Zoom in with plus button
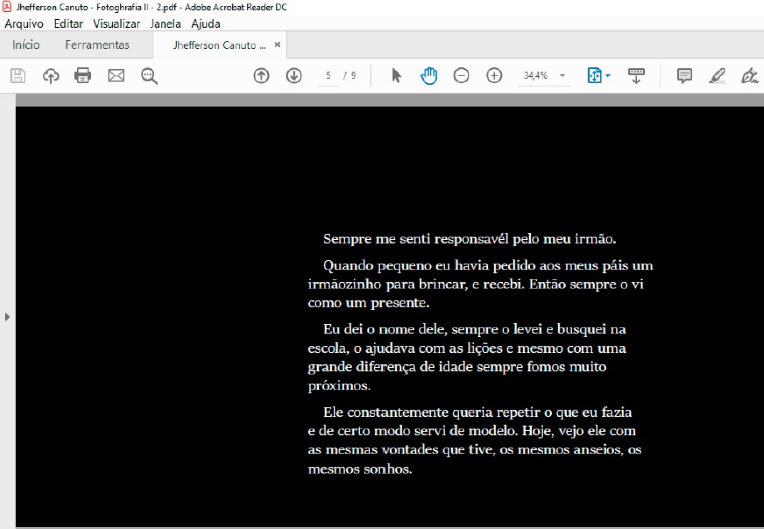 pos(494,75)
